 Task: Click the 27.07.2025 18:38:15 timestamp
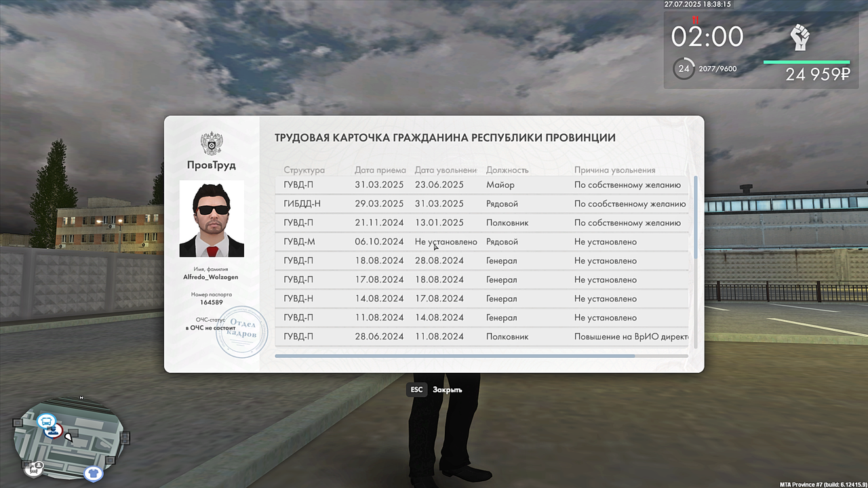pyautogui.click(x=698, y=5)
